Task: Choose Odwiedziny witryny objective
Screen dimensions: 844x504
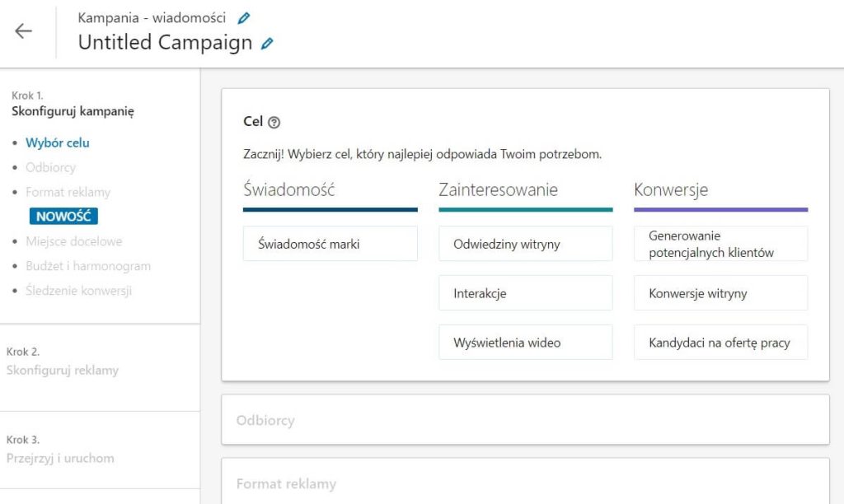Action: pos(525,244)
